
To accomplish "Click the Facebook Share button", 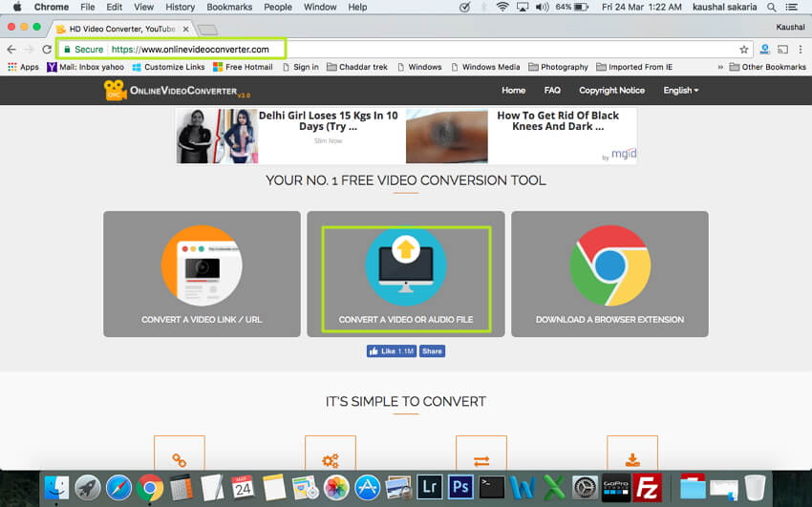I will tap(432, 351).
